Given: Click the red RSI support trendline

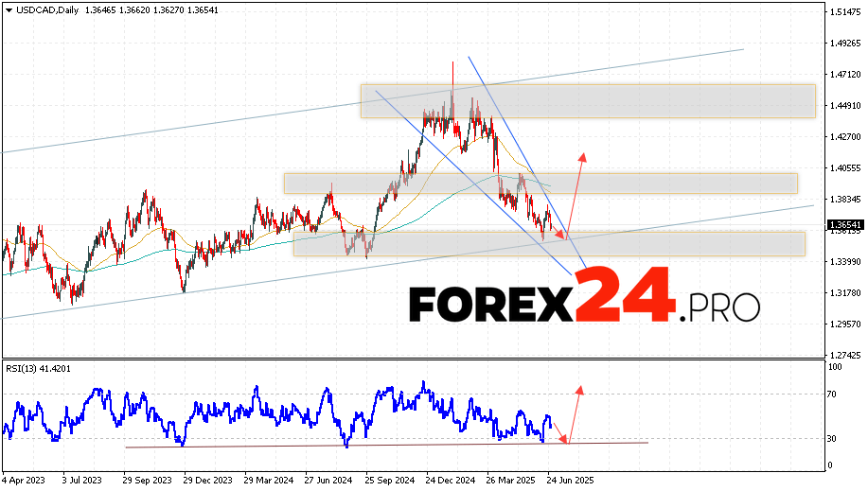Looking at the screenshot, I should [x=379, y=445].
